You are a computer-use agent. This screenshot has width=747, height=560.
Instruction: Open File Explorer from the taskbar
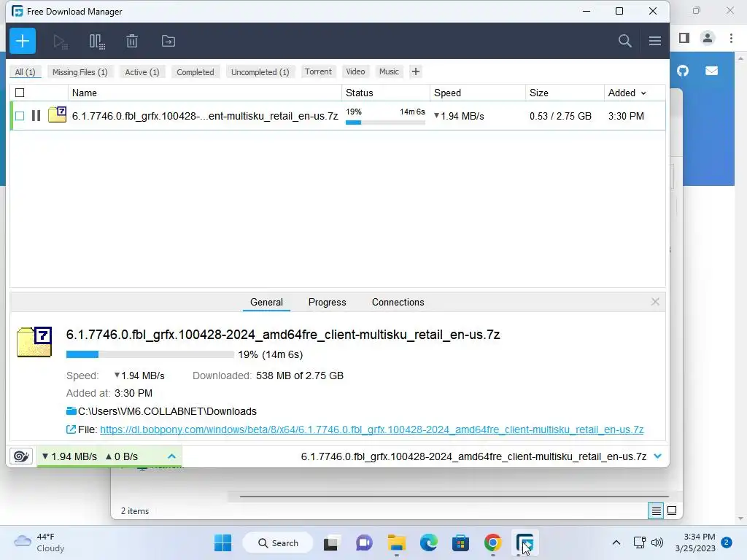[x=396, y=542]
